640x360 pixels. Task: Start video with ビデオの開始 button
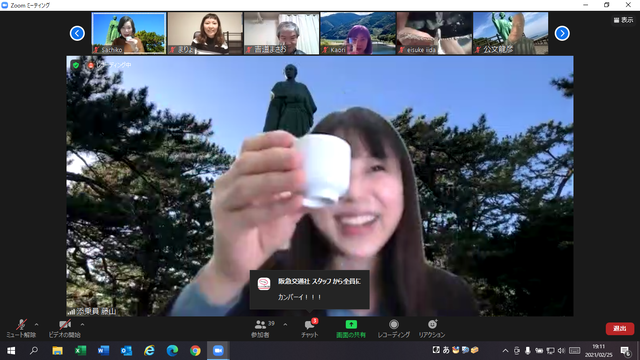(64, 329)
